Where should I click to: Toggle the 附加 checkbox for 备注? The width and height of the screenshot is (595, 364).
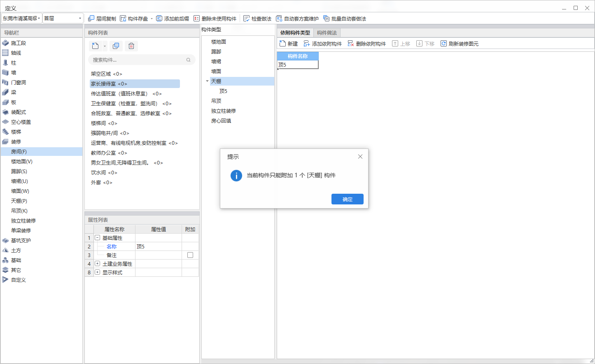point(190,255)
